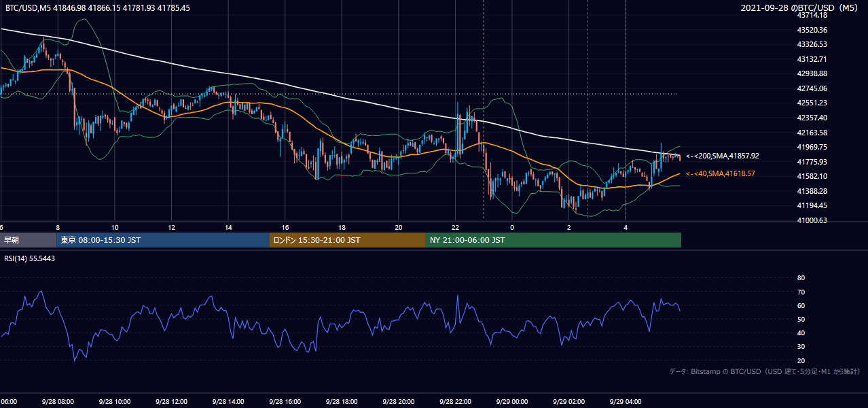Click the 早朝 session bar
Screen dimensions: 868x408
(28, 240)
